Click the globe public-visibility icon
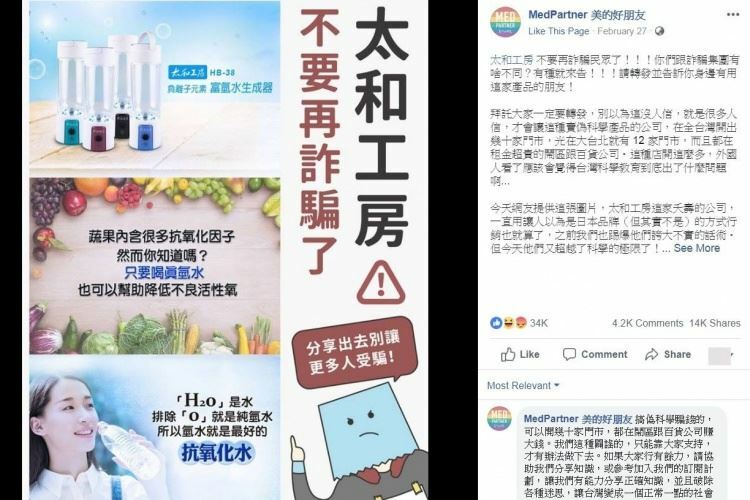 coord(660,31)
